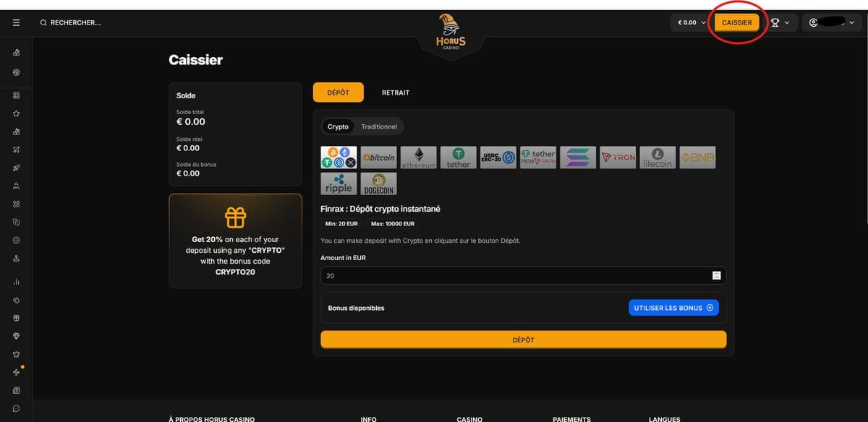Select the Ethereum payment option

(418, 158)
